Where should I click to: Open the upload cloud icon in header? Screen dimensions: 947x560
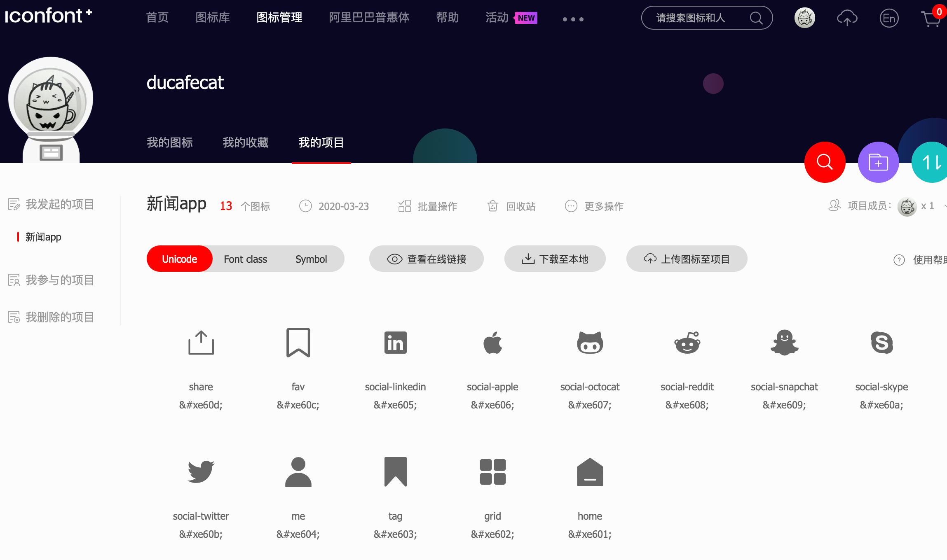[x=847, y=18]
